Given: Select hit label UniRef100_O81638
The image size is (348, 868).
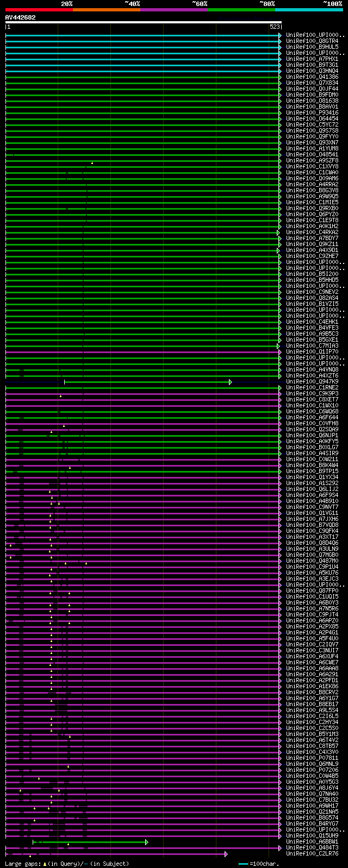Looking at the screenshot, I should coord(312,101).
